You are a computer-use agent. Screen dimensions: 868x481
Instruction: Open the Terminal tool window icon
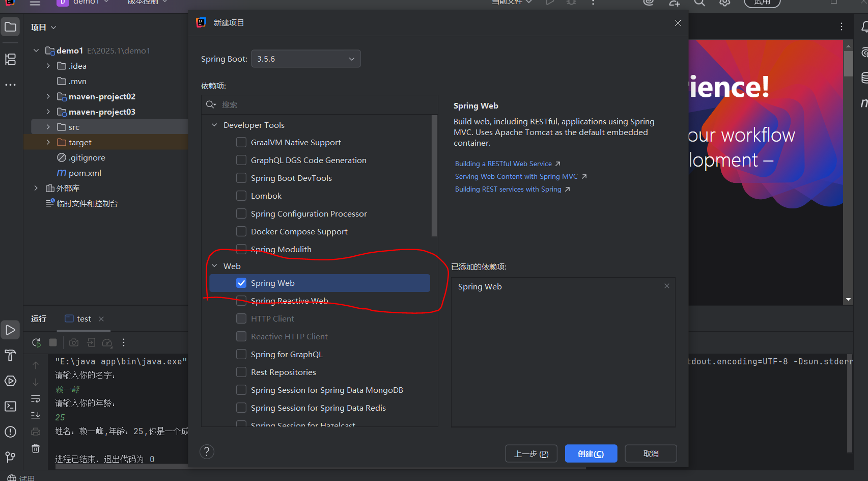(x=10, y=407)
